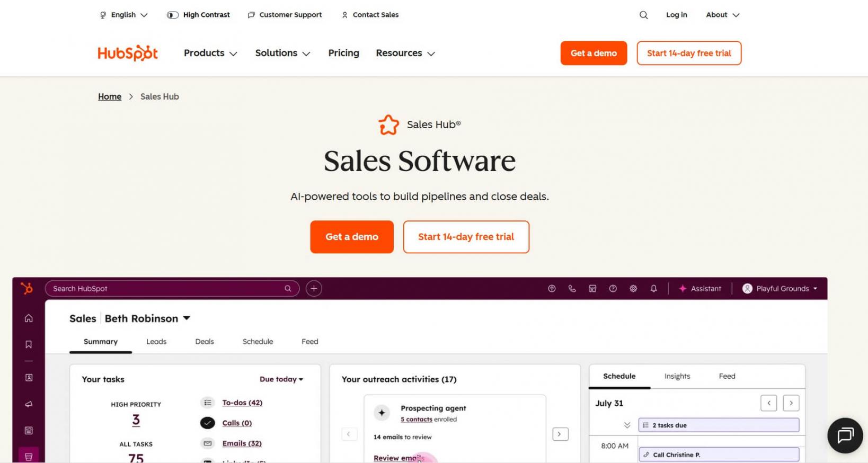The image size is (868, 463).
Task: Click the highlighted sales icon in sidebar
Action: 29,456
